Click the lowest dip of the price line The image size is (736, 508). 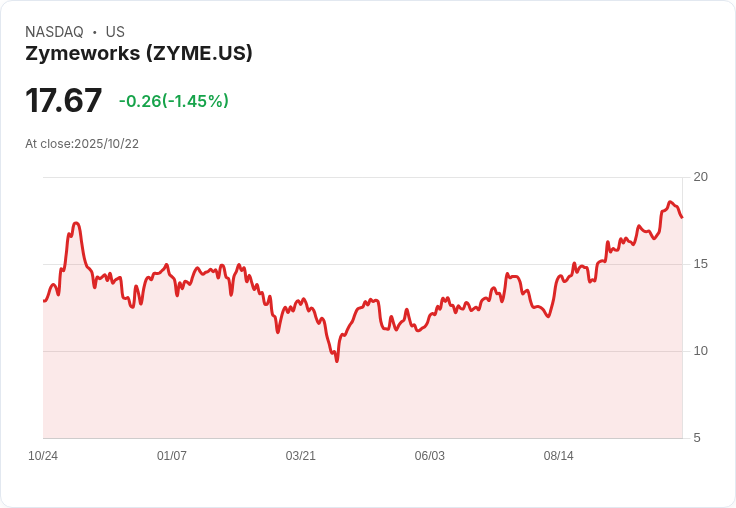click(x=337, y=361)
